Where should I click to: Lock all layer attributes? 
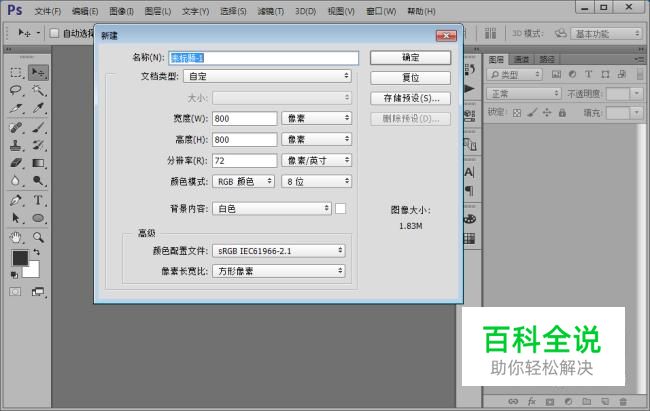(x=562, y=112)
